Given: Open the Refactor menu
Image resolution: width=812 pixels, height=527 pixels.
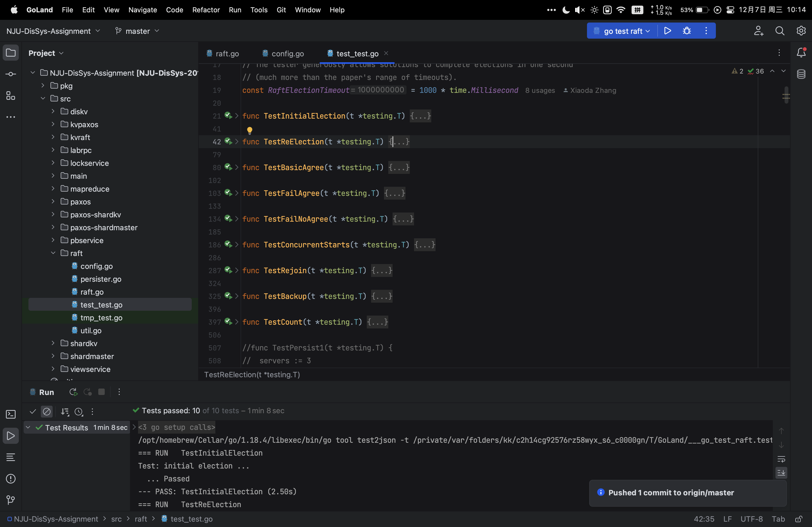Looking at the screenshot, I should [206, 10].
